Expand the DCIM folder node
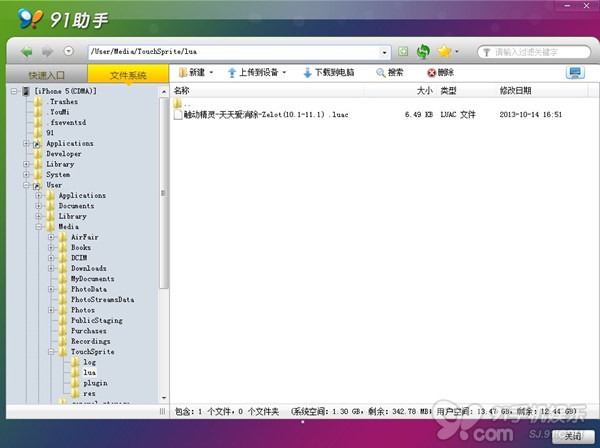Screen dimensions: 600x448 [50, 258]
